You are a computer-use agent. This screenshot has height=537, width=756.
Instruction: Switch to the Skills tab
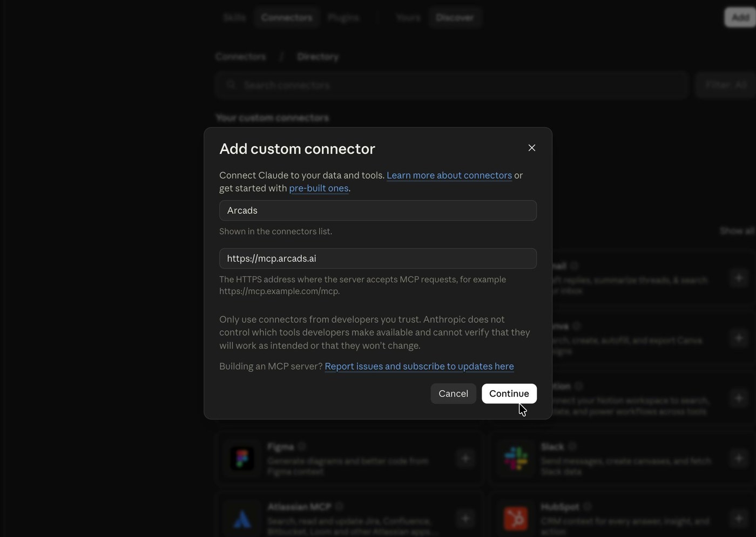[x=234, y=17]
